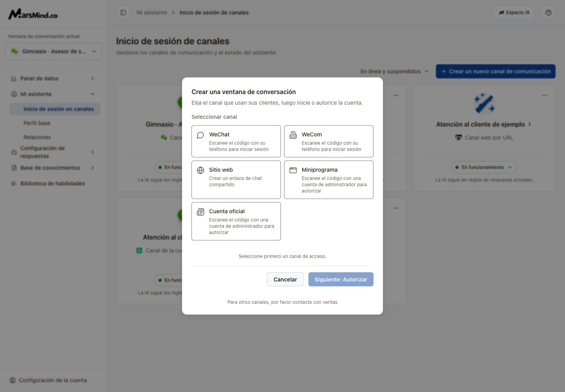Expand Base de conocimientos
Viewport: 565px width, 392px height.
[x=53, y=168]
